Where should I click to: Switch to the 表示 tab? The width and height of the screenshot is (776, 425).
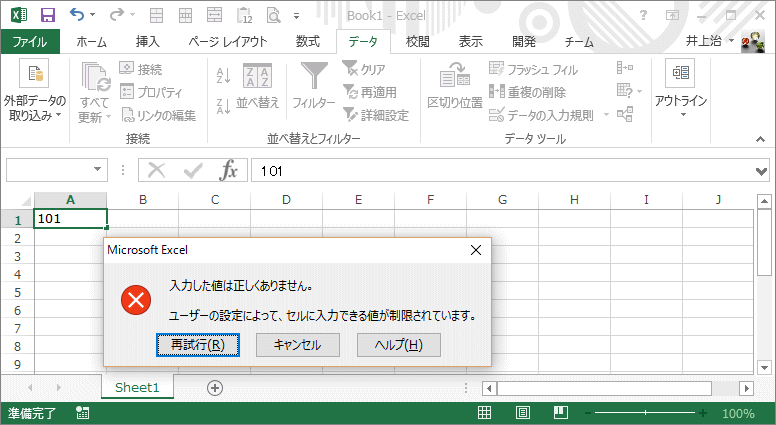[471, 42]
